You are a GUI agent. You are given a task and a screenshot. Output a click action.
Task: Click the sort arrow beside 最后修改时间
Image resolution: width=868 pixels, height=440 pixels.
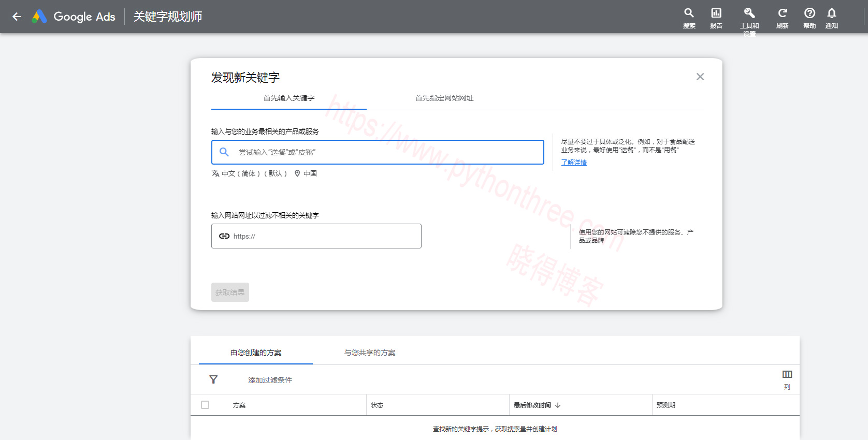pos(558,405)
